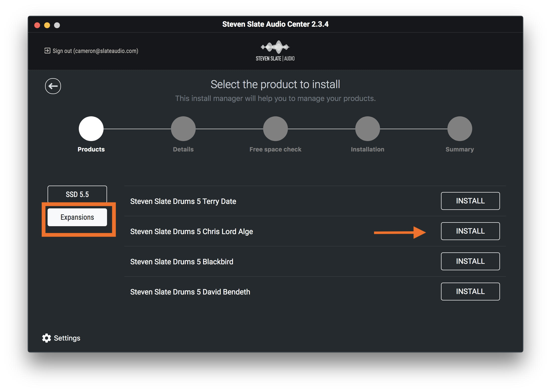Click the 'Installation' step label
551x392 pixels.
368,149
